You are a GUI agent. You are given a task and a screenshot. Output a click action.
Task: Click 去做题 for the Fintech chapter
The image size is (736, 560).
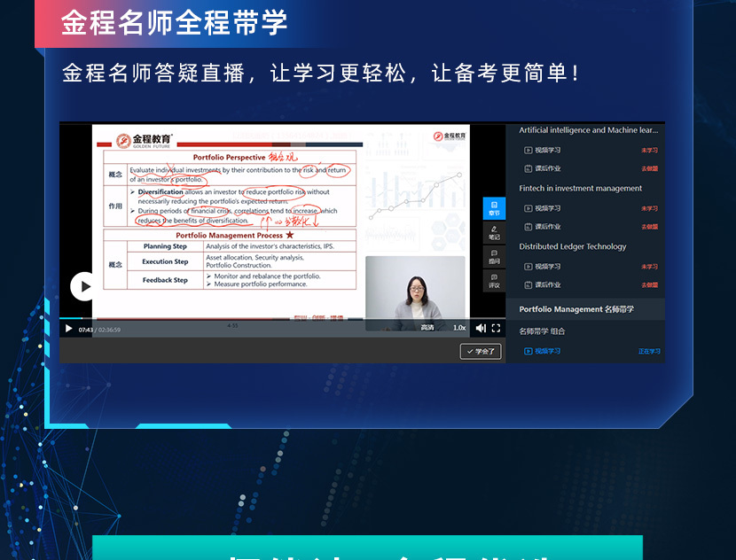650,227
